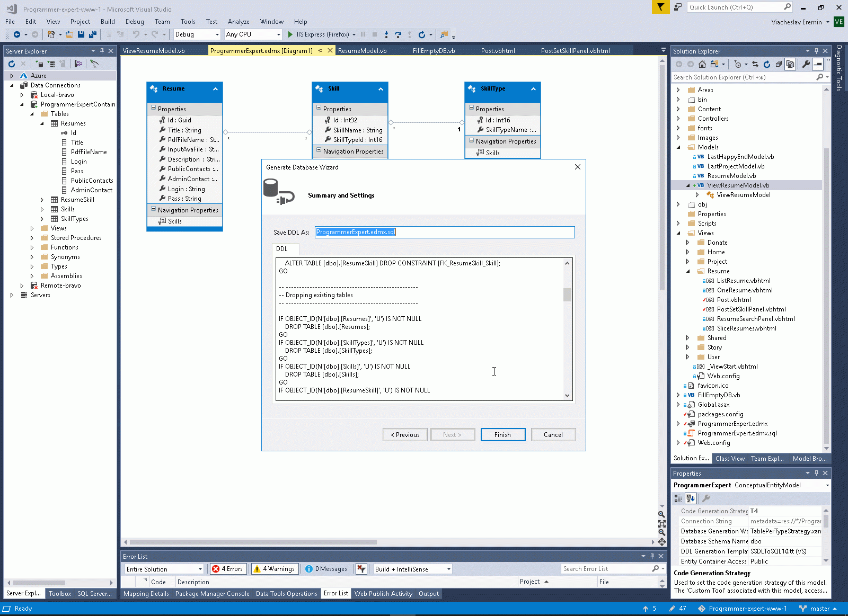Screen dimensions: 848x616
Task: Click the master branch in status bar
Action: tap(818, 609)
